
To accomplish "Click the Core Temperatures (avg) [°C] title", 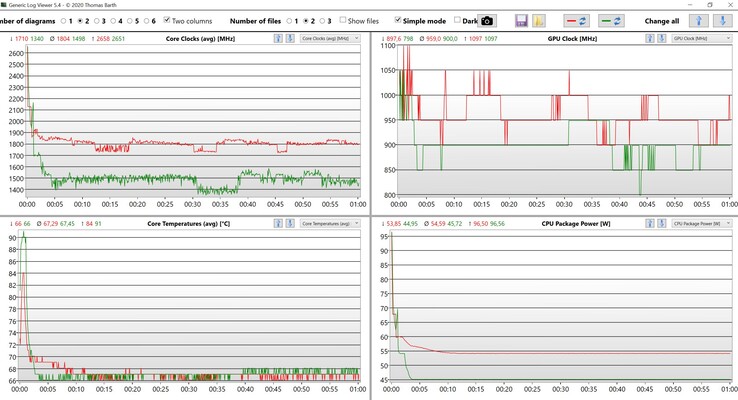I will (188, 224).
